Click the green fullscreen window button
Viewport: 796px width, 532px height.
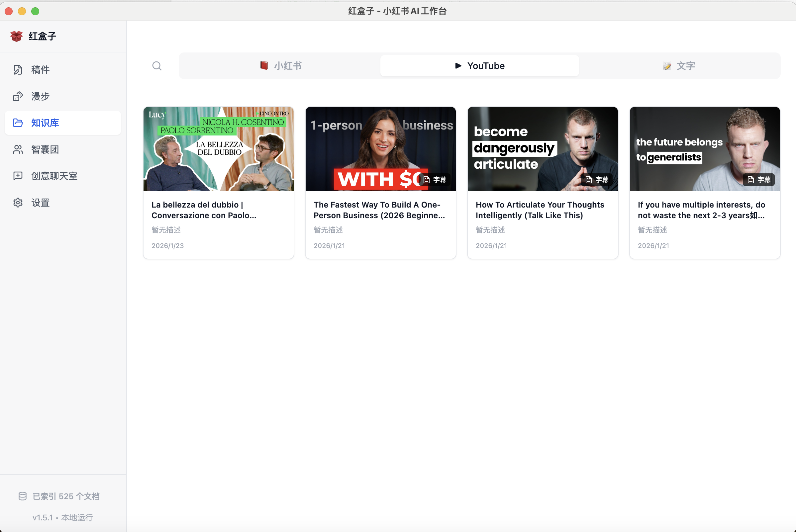coord(35,11)
